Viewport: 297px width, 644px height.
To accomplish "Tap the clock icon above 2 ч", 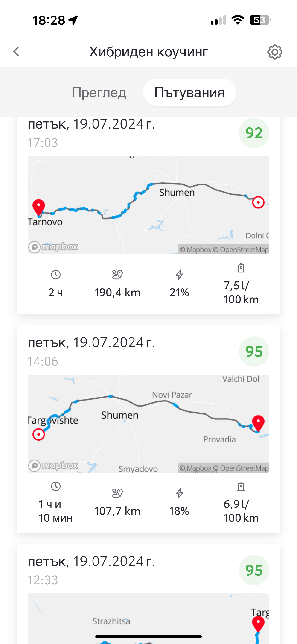I will (55, 275).
